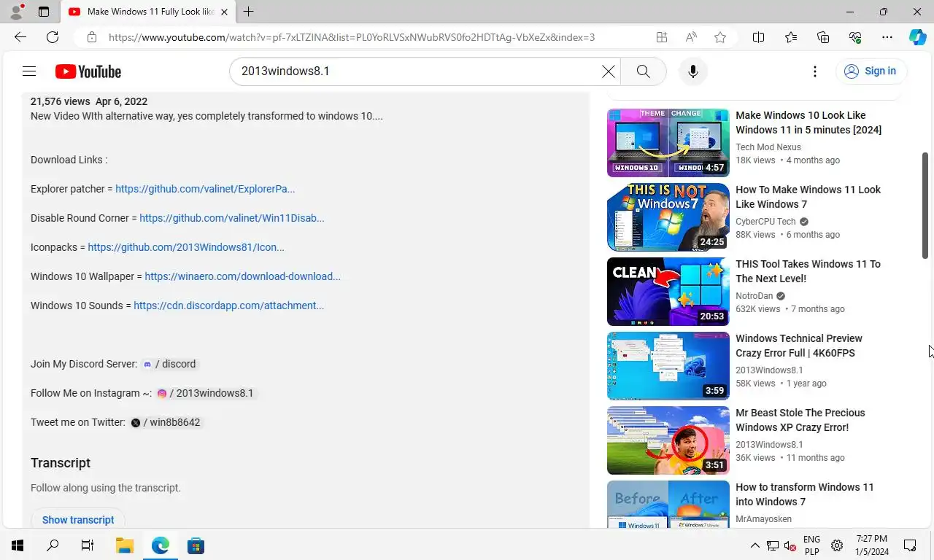
Task: Add this page to favorites star
Action: (720, 37)
